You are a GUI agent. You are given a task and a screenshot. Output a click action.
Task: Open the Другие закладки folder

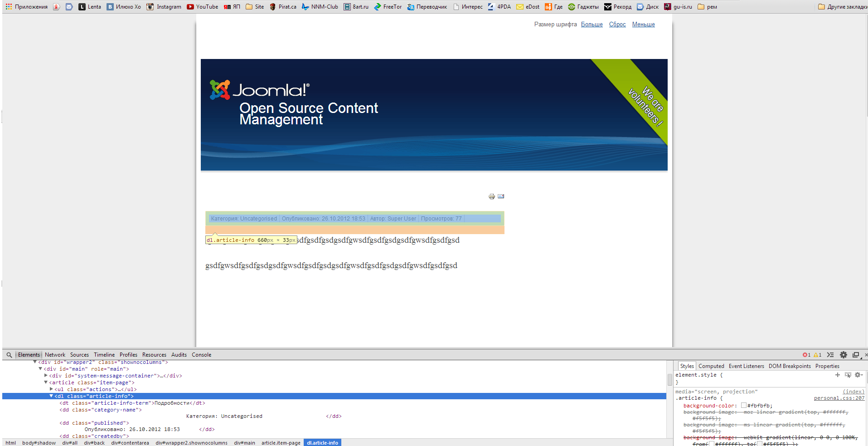point(843,7)
